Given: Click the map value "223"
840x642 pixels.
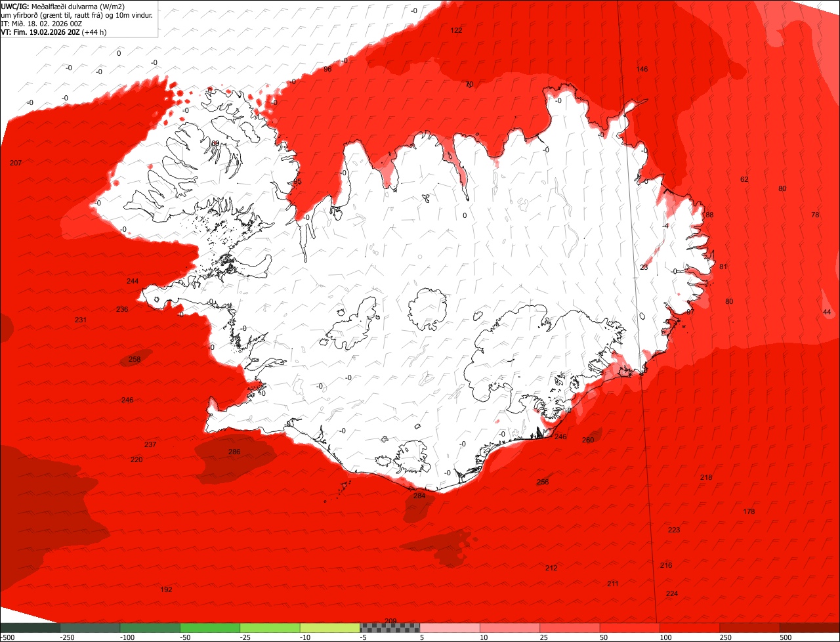Looking at the screenshot, I should pyautogui.click(x=674, y=530).
